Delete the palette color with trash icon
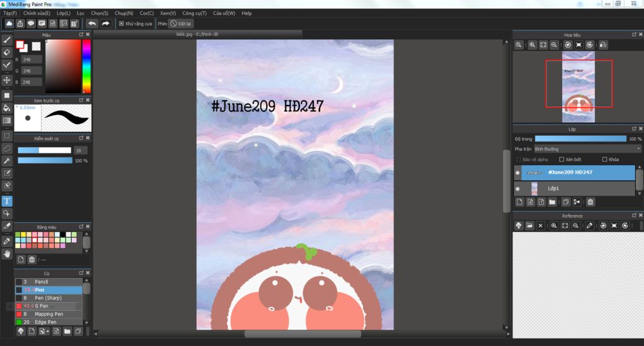Screen dimensions: 644x346 31,259
